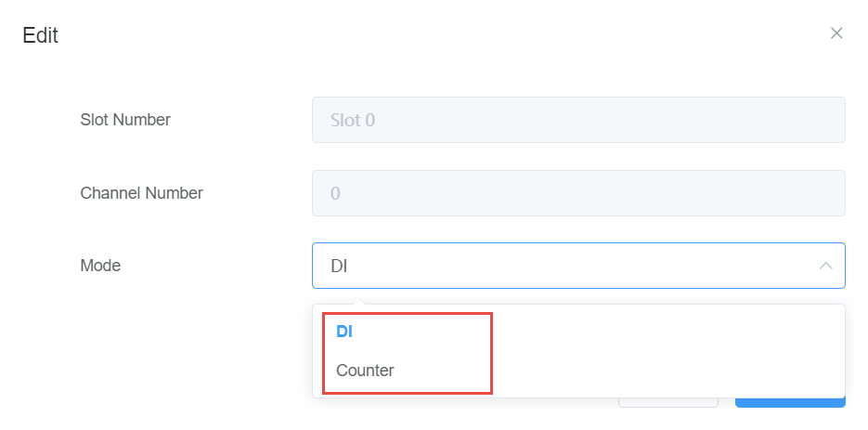Click empty dialog area beneath the Mode label
Screen dimensions: 868x430
[x=139, y=353]
